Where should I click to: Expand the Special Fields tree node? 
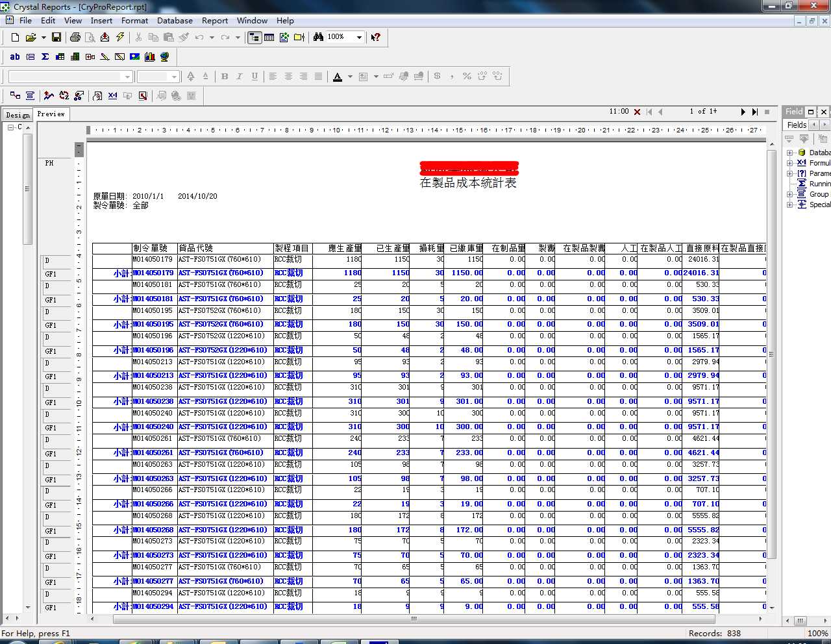point(790,204)
